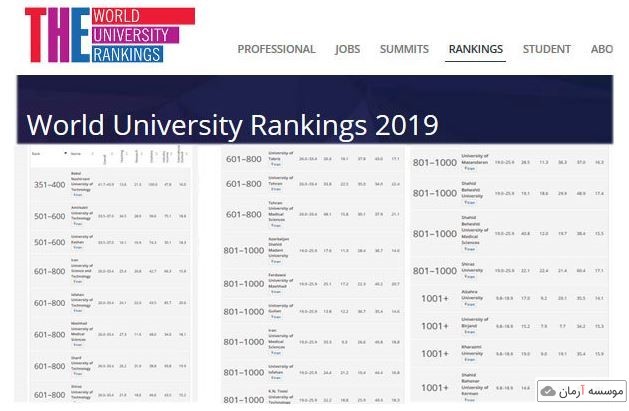The image size is (629, 411).
Task: Click 601–800 rank in Shiraz University of Technology row
Action: (50, 395)
